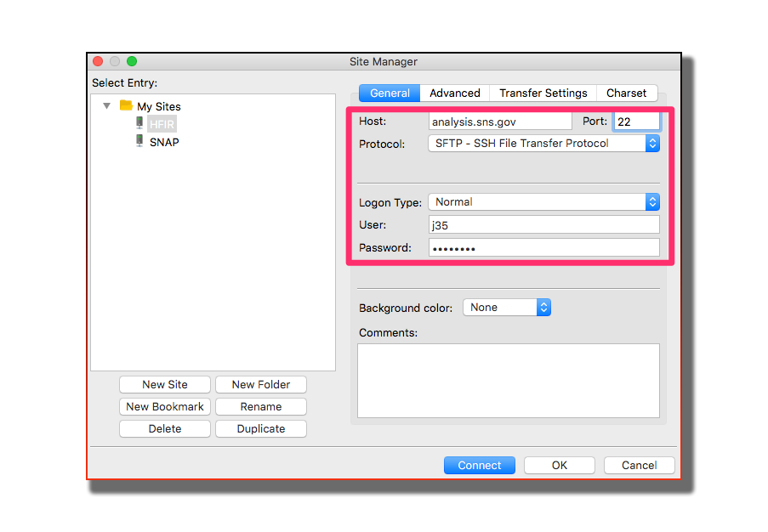Edit the Port number field
The height and width of the screenshot is (532, 768).
tap(636, 121)
